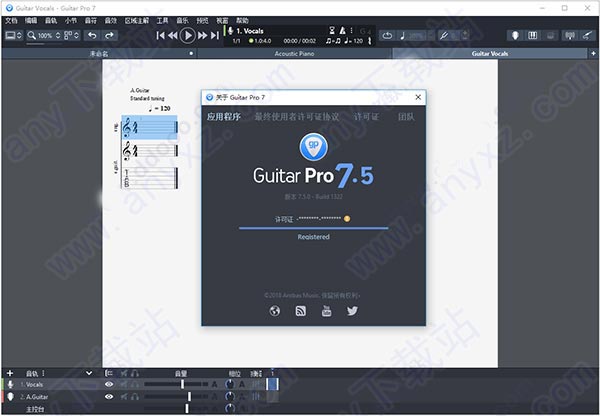Screen dimensions: 600x416
Task: Click the masked license key field
Action: pos(318,219)
